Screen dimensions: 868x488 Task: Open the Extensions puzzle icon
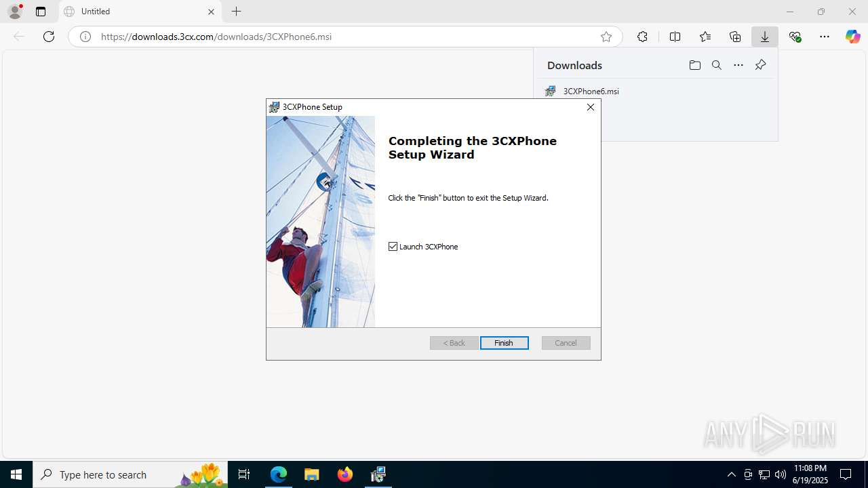[642, 37]
